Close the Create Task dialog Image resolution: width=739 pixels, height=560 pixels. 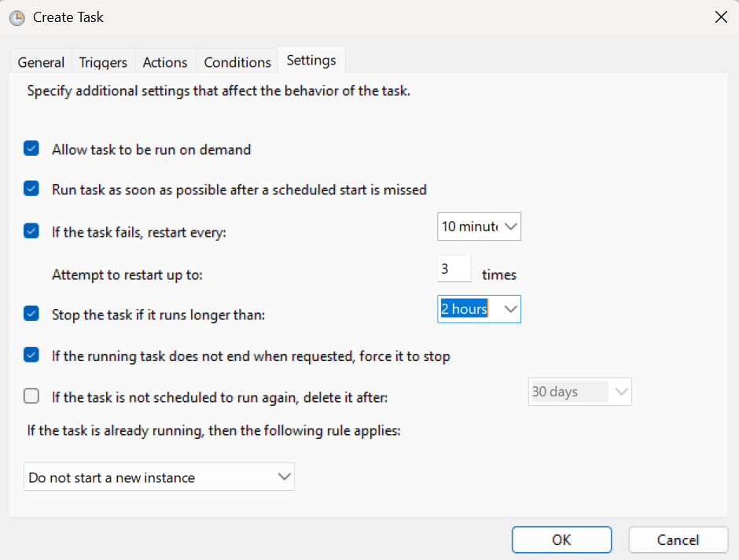click(721, 17)
